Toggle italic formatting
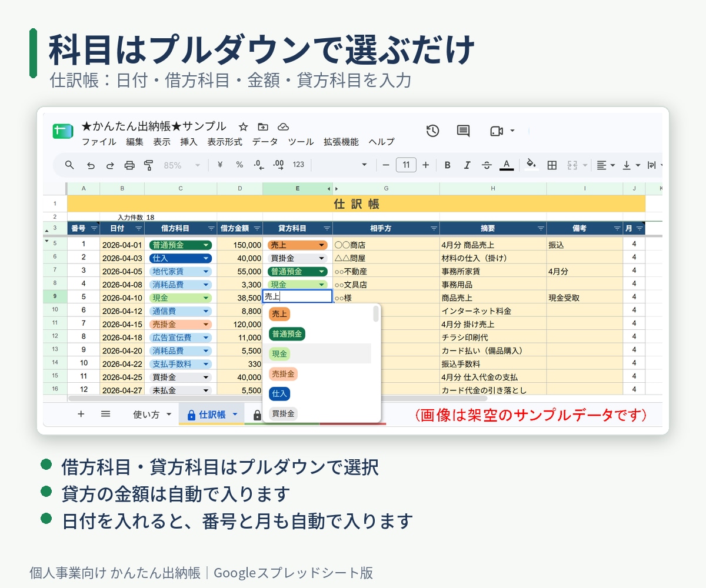The height and width of the screenshot is (588, 706). pyautogui.click(x=467, y=165)
